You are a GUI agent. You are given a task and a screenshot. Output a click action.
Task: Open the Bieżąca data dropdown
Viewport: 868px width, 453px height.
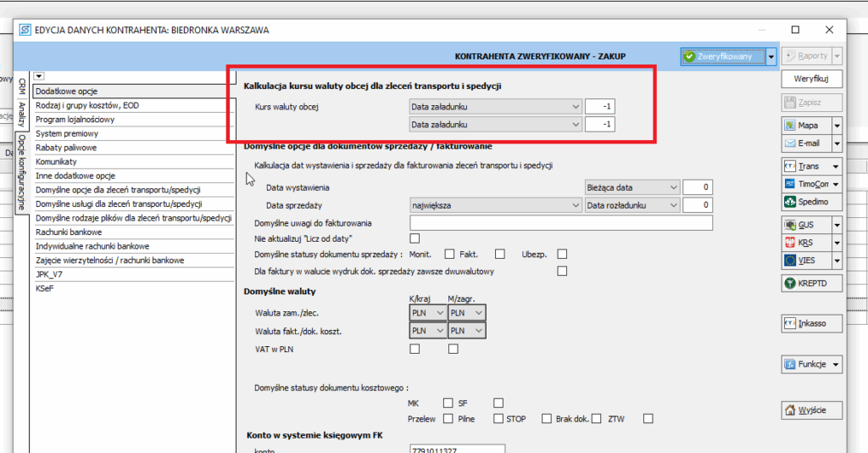632,187
